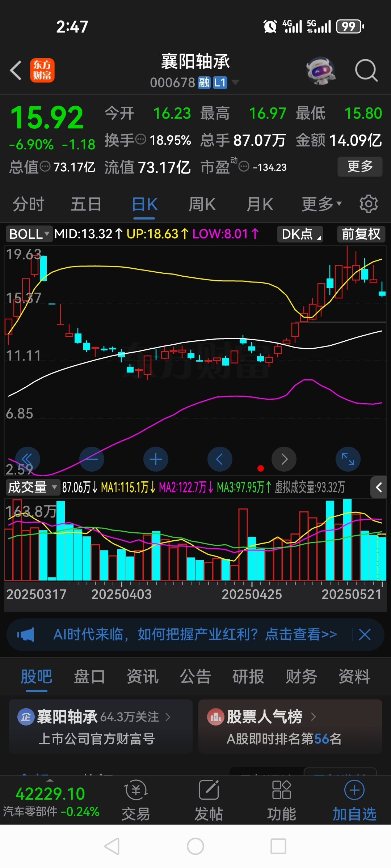Viewport: 391px width, 868px height.
Task: Tap info icon next to 市盈
Action: coord(244,167)
